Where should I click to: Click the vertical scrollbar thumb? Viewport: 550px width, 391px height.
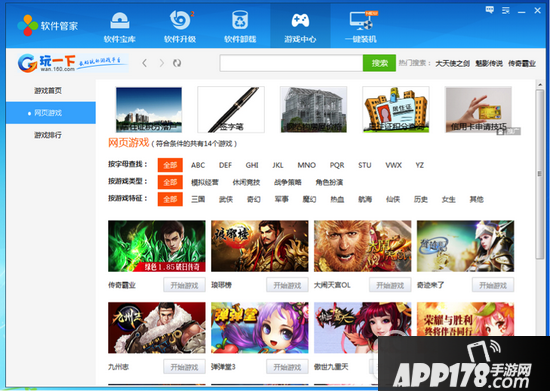[x=540, y=174]
